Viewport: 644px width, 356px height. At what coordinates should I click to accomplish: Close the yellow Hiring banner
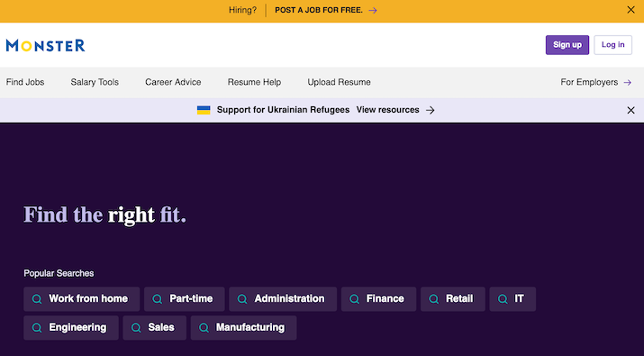tap(630, 10)
